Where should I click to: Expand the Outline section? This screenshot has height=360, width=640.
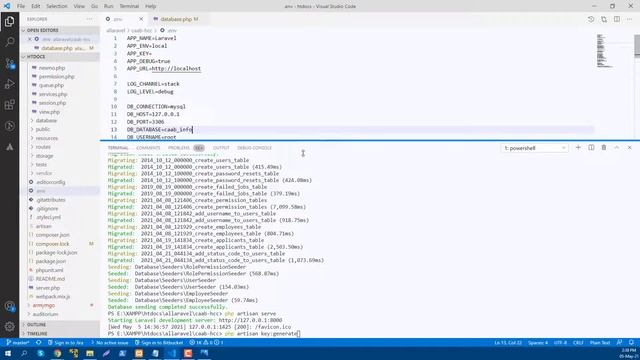point(60,324)
